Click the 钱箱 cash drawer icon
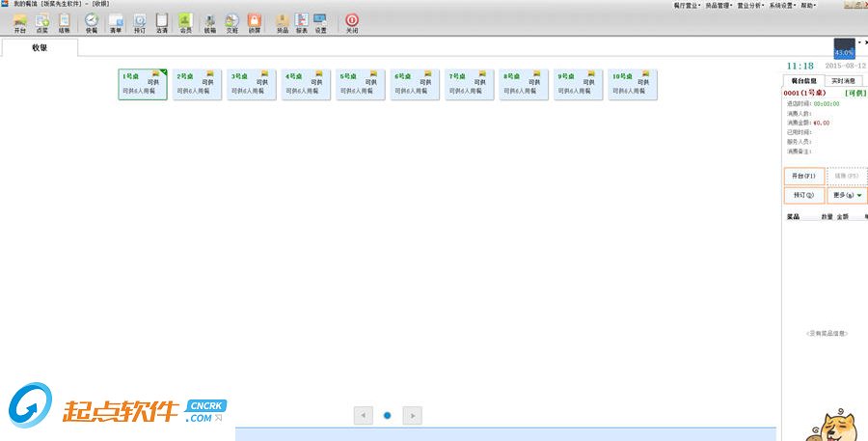The image size is (868, 441). [x=210, y=23]
